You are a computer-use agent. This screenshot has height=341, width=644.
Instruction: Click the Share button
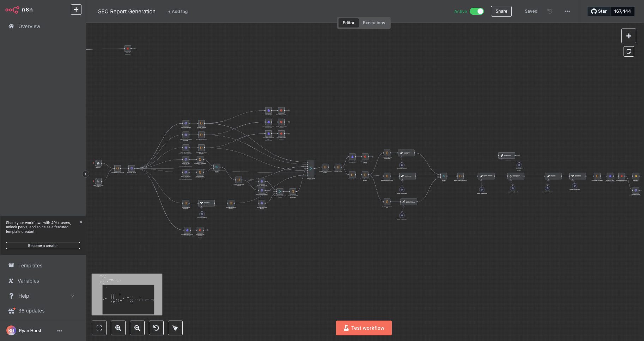[501, 11]
